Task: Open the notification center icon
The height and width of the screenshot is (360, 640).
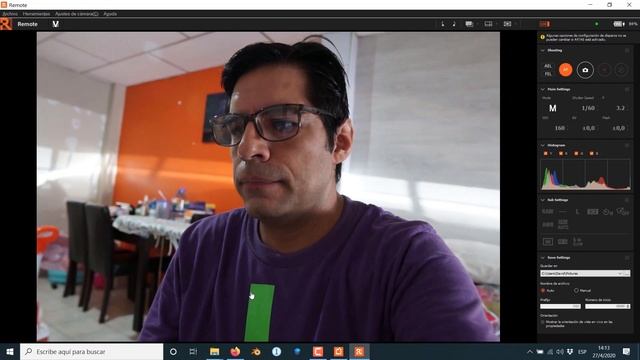Action: [626, 351]
